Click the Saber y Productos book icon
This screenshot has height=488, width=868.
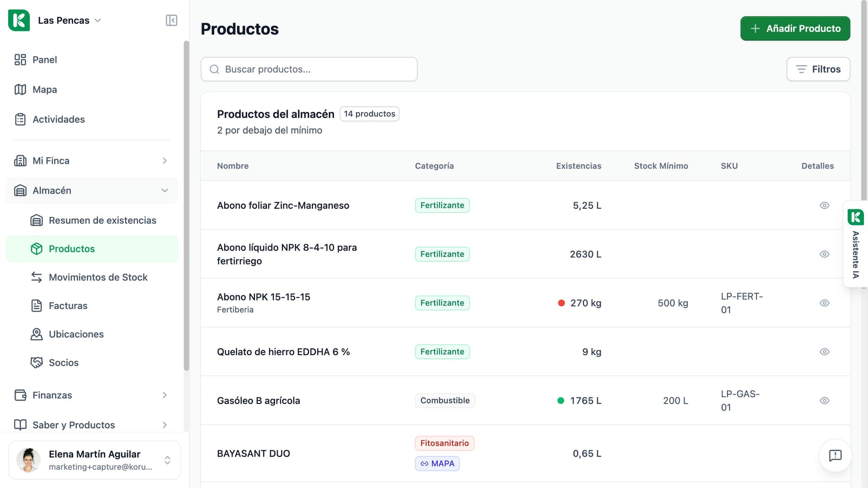click(x=20, y=425)
